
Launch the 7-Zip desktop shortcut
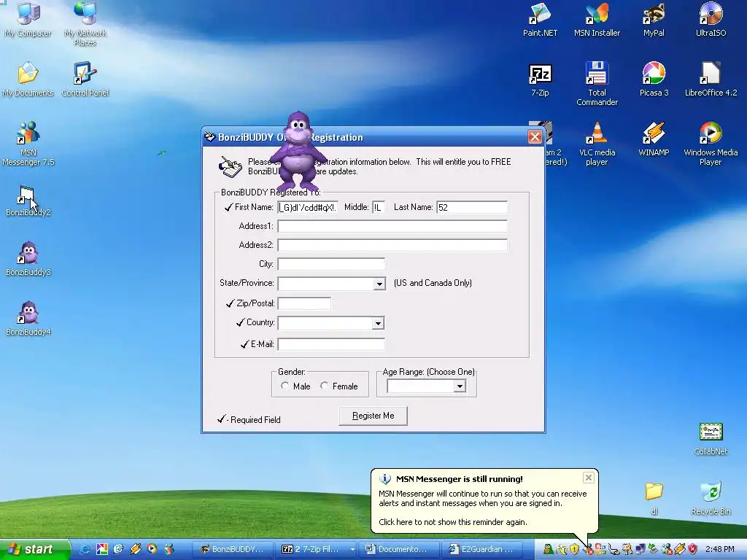pyautogui.click(x=541, y=79)
